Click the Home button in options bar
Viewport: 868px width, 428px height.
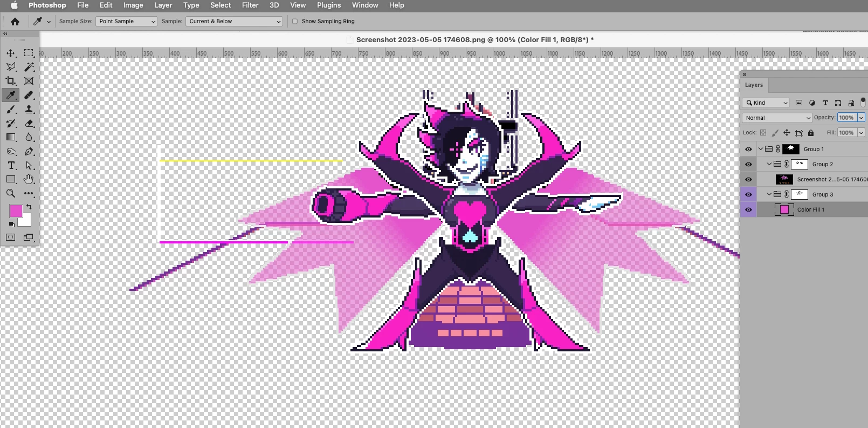click(x=15, y=22)
